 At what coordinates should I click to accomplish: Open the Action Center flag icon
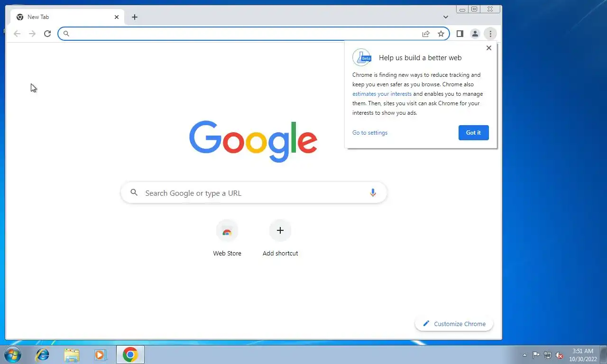(536, 355)
